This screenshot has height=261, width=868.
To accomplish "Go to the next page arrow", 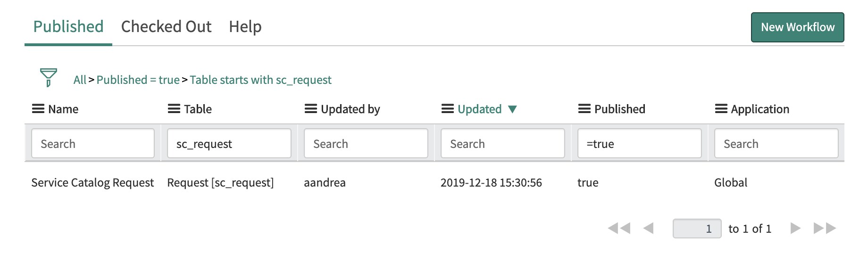I will click(x=796, y=228).
